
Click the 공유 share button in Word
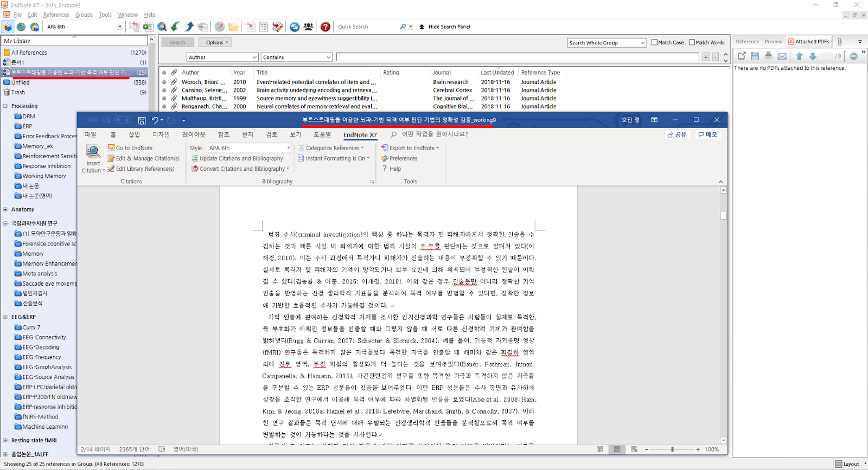677,134
